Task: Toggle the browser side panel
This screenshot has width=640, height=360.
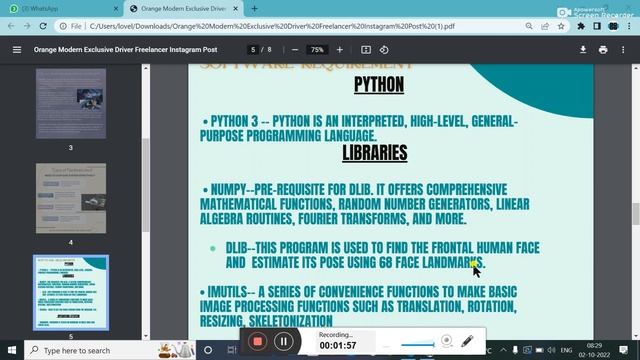Action: tap(597, 26)
